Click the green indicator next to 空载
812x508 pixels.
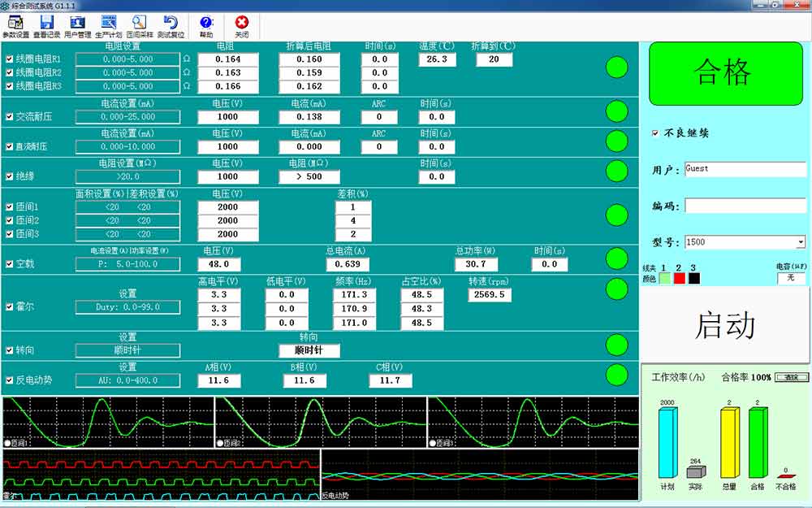point(618,258)
